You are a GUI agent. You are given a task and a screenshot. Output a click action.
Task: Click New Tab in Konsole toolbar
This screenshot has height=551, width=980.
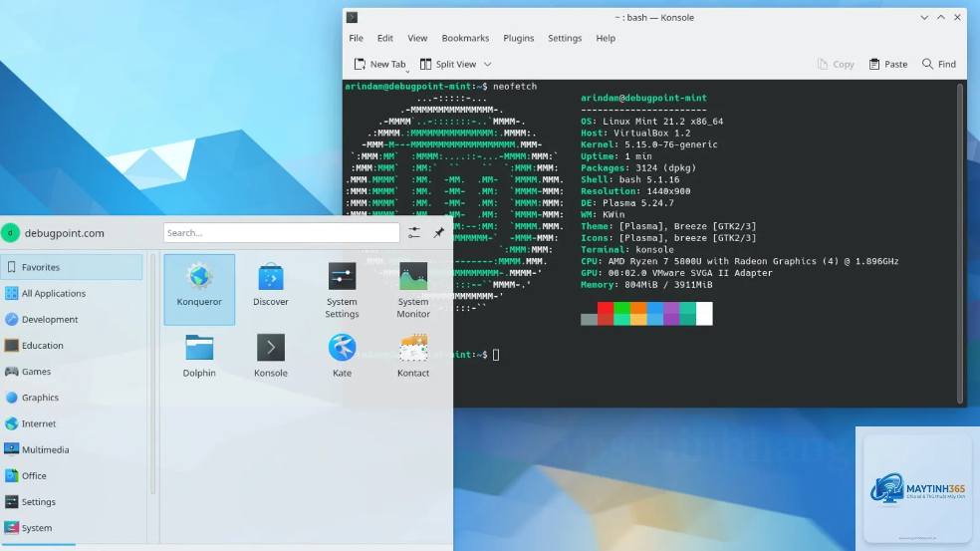tap(380, 65)
